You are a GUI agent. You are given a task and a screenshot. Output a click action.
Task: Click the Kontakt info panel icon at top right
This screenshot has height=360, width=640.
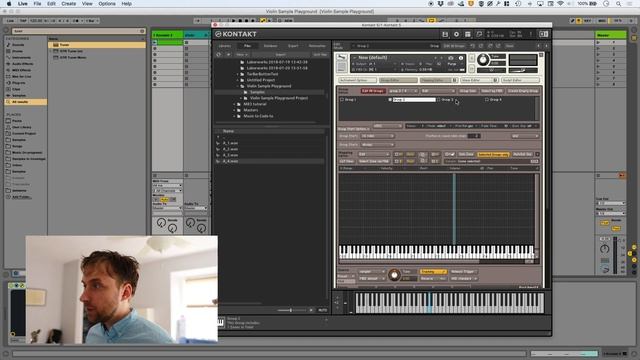pos(543,34)
